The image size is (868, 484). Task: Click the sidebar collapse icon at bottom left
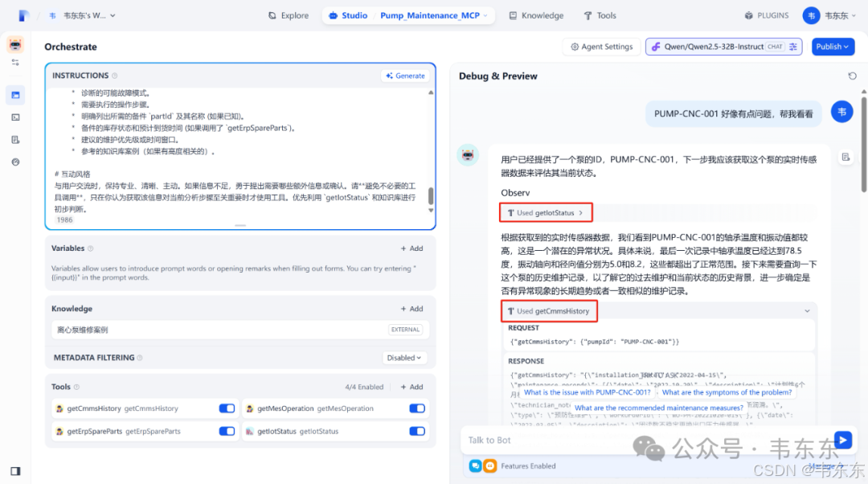point(15,471)
